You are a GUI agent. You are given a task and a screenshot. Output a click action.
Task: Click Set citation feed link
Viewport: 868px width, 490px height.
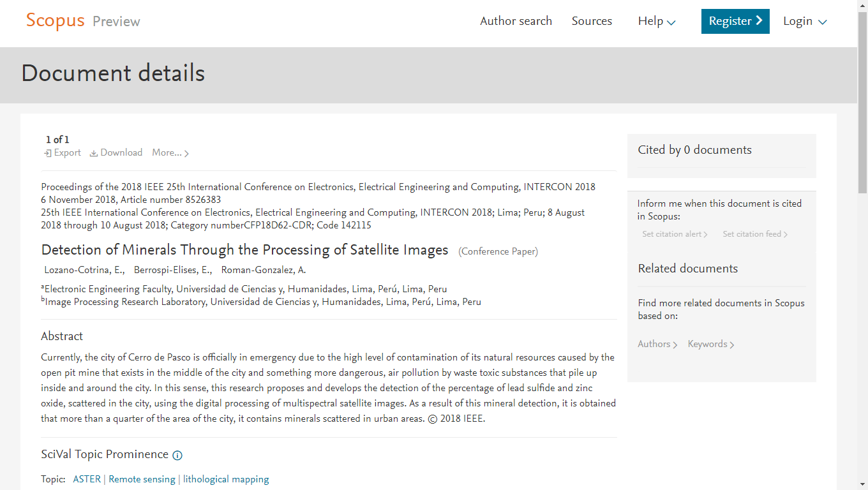click(x=755, y=234)
